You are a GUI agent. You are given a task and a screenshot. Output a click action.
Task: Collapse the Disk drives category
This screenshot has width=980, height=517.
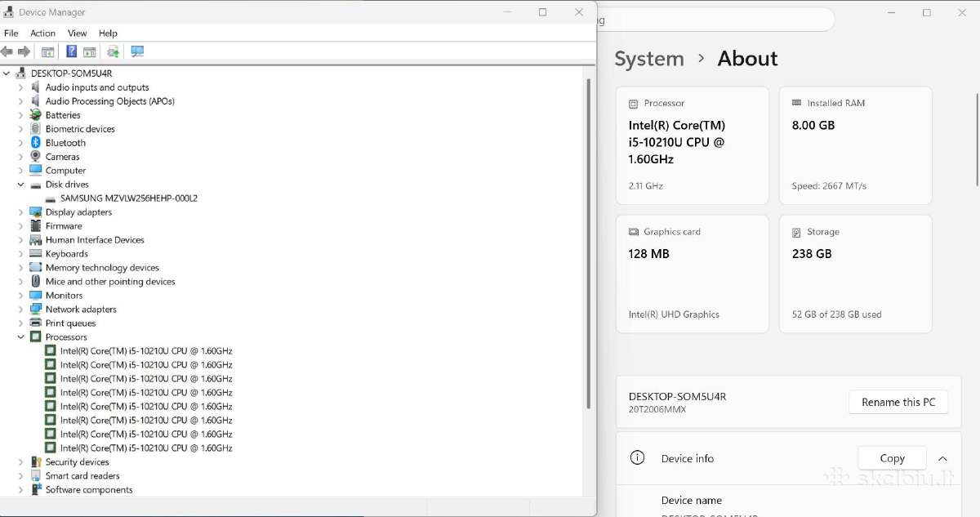21,185
